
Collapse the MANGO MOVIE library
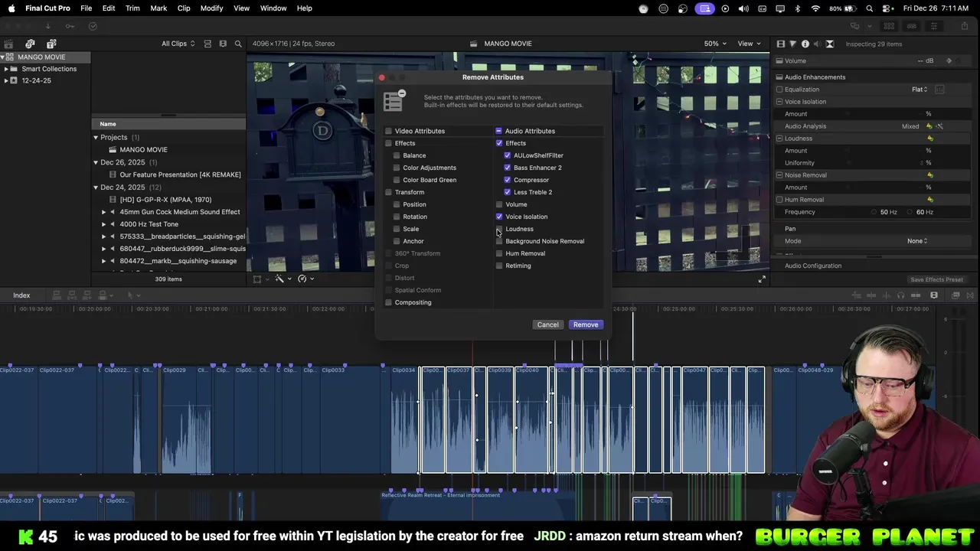pos(2,57)
